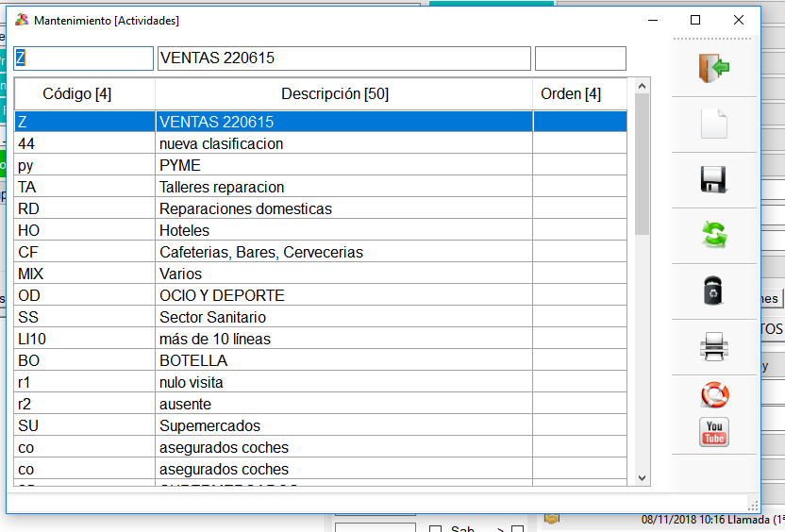This screenshot has width=785, height=532.
Task: Click code cell py
Action: [85, 165]
